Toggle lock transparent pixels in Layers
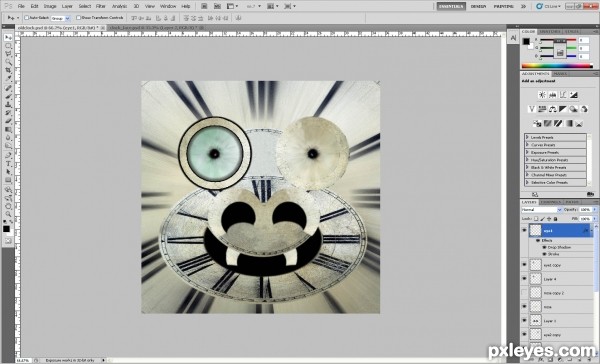The height and width of the screenshot is (364, 600). (536, 219)
